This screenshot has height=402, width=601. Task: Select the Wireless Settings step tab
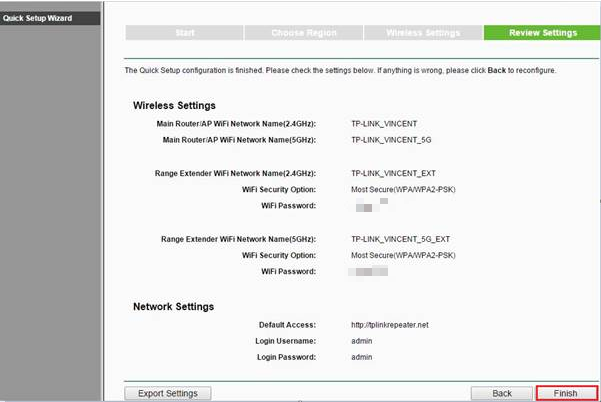[x=423, y=33]
